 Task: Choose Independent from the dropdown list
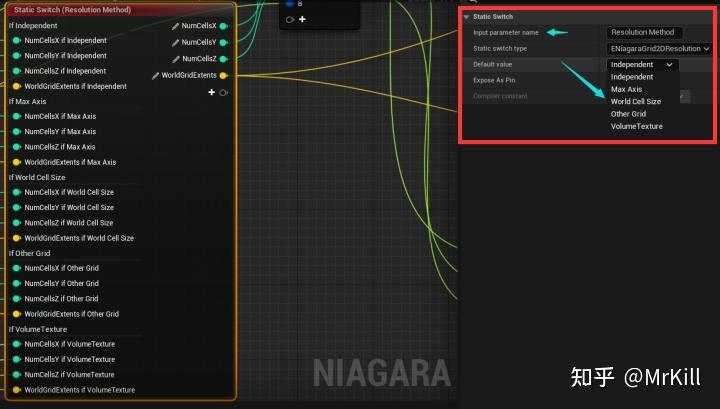click(x=632, y=77)
